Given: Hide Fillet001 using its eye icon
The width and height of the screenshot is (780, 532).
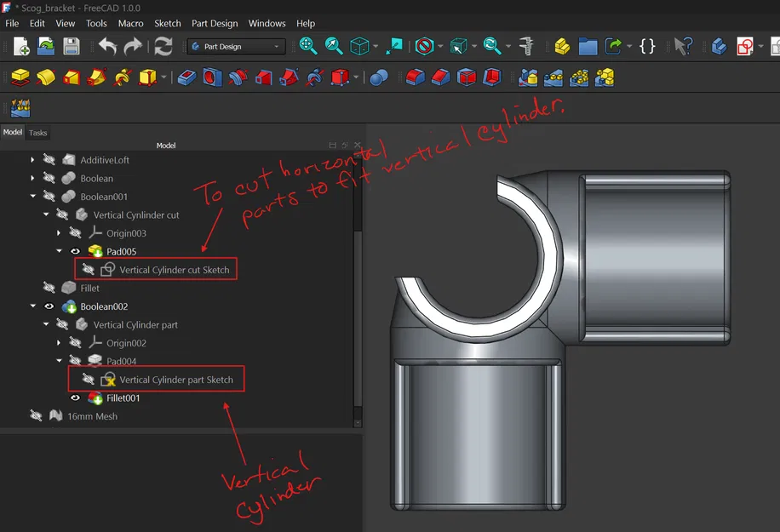Looking at the screenshot, I should pyautogui.click(x=75, y=398).
